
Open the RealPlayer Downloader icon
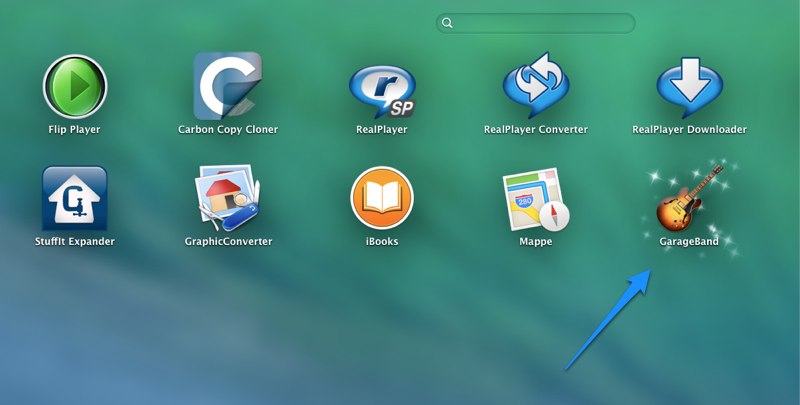coord(689,88)
